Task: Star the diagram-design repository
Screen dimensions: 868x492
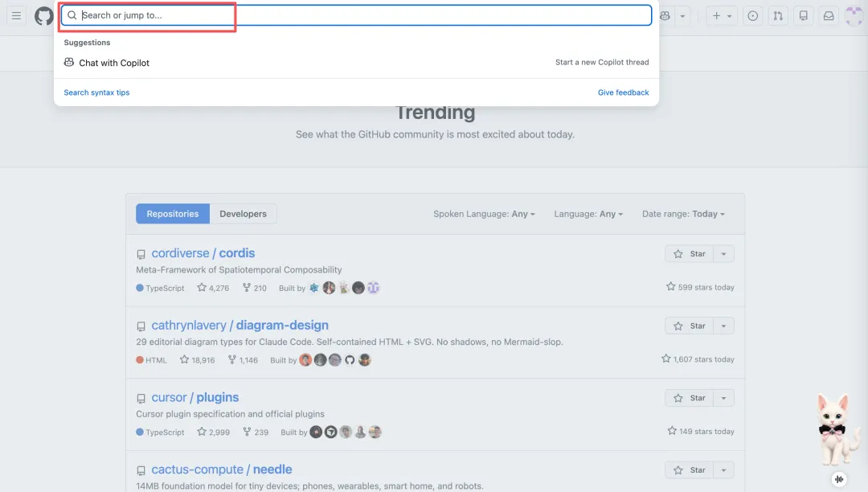Action: 690,326
